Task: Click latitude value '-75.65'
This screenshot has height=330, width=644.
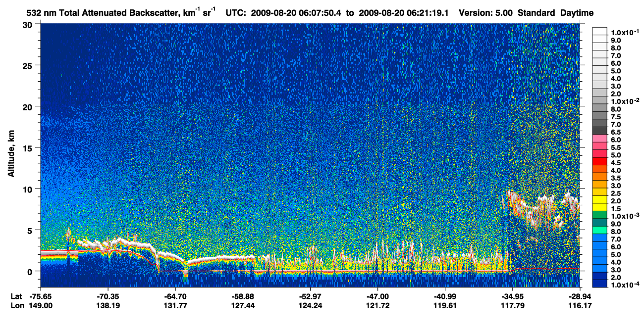Action: click(x=41, y=296)
